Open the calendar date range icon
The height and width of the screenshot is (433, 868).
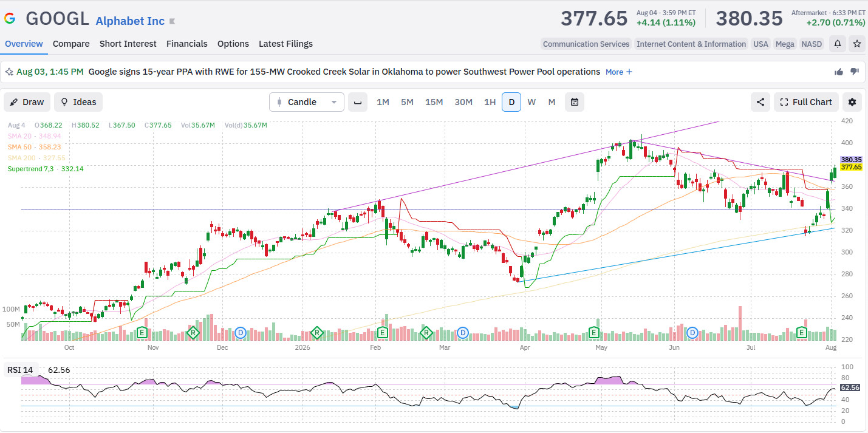(575, 102)
